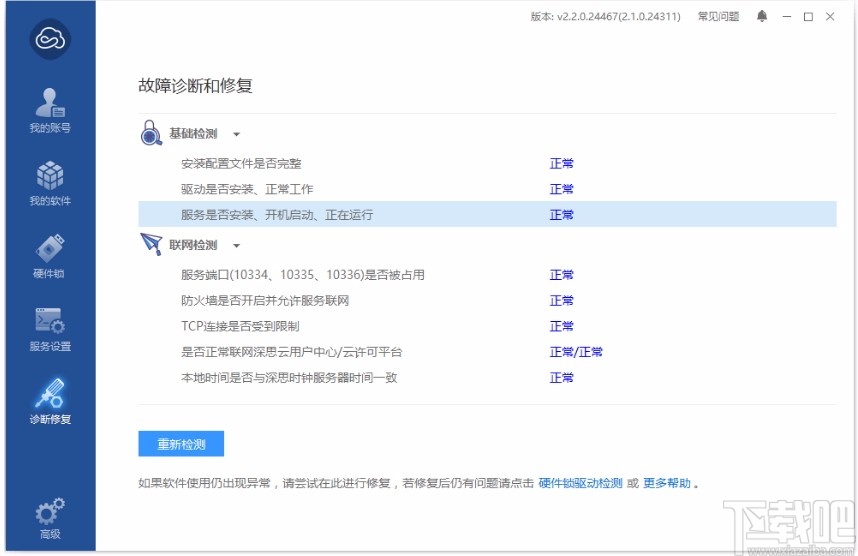Screen dimensions: 858x556
Task: Click the cloud logo in the sidebar
Action: tap(50, 39)
